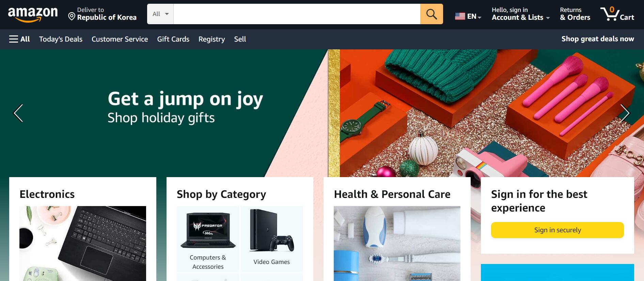Open Video Games category thumbnail
Viewport: 644px width, 281px height.
(x=271, y=239)
